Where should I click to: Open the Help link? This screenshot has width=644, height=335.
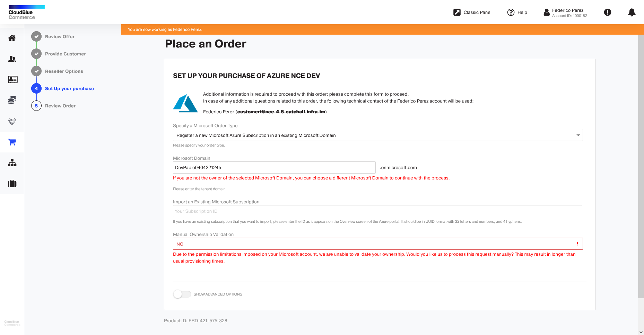pyautogui.click(x=522, y=12)
